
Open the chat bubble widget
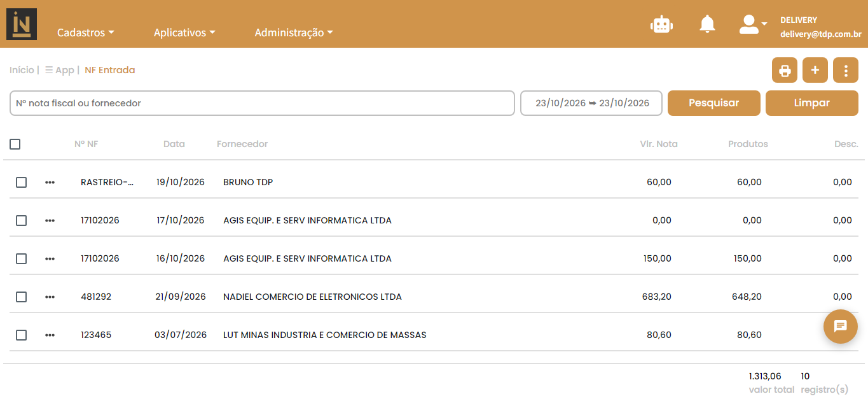(x=841, y=327)
